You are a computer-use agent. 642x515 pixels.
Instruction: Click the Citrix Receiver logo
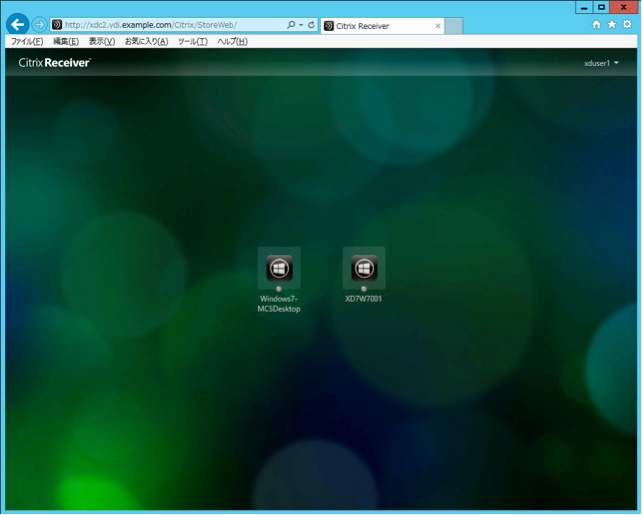tap(54, 63)
